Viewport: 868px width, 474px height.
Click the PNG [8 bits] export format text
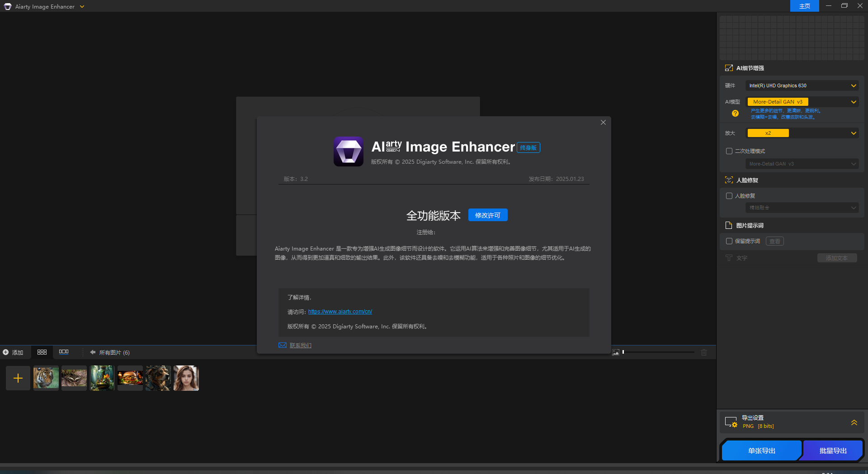(758, 426)
